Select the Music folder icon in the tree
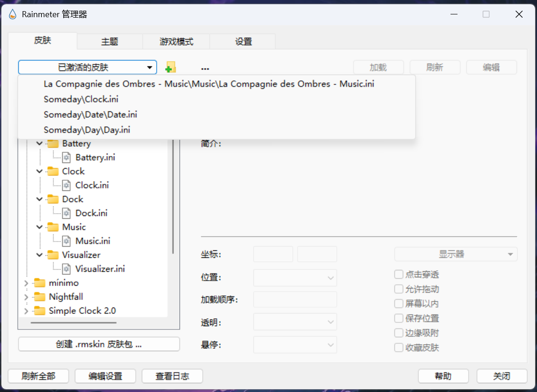Screen dimensions: 537x392 [x=53, y=227]
